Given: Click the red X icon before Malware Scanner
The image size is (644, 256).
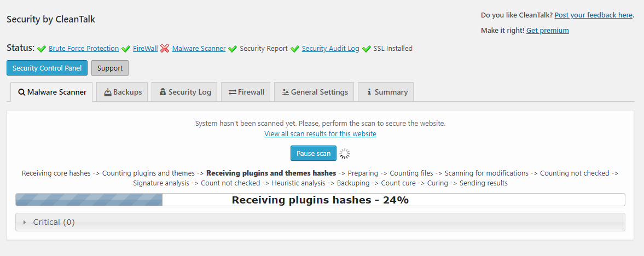Looking at the screenshot, I should [x=165, y=49].
